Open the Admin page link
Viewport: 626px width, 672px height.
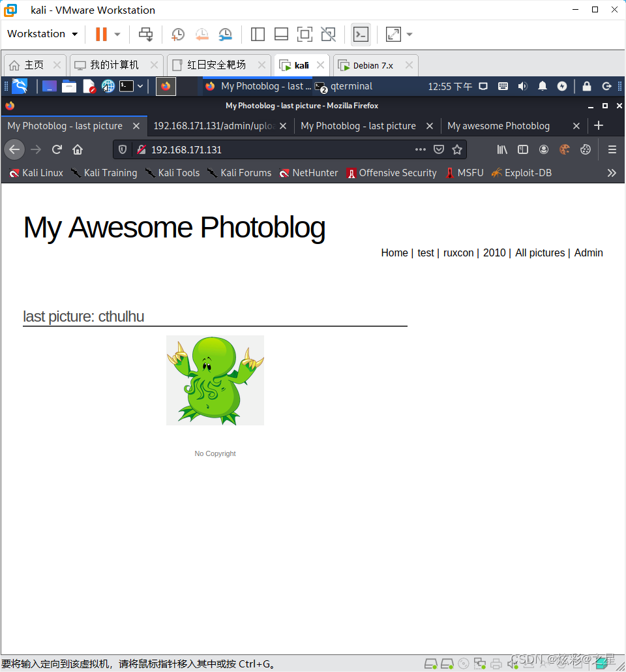(x=588, y=253)
